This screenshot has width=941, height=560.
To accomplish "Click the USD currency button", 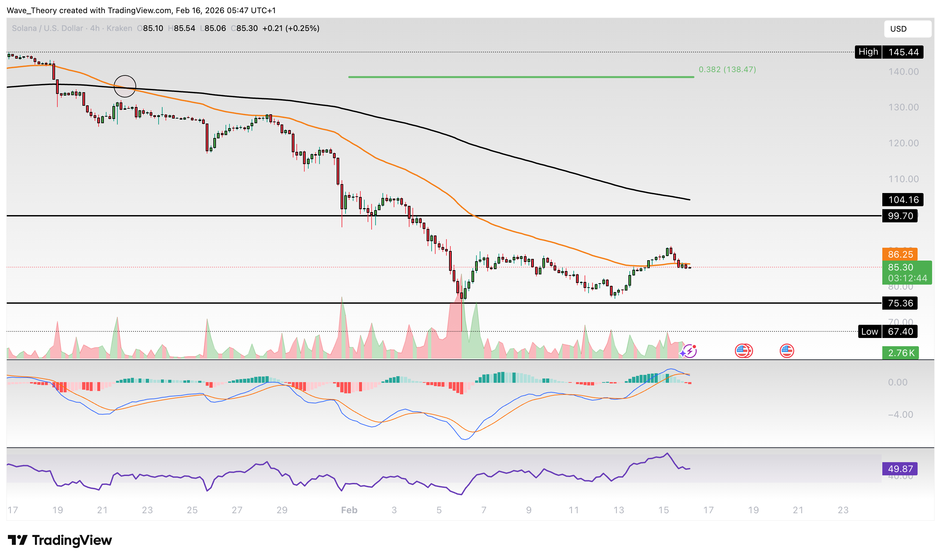I will coord(908,29).
